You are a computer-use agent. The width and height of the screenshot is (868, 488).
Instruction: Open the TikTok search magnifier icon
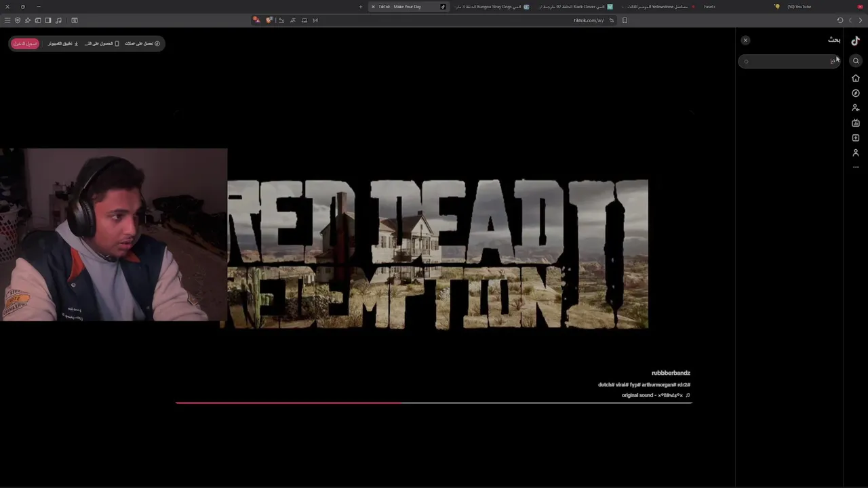(x=856, y=61)
